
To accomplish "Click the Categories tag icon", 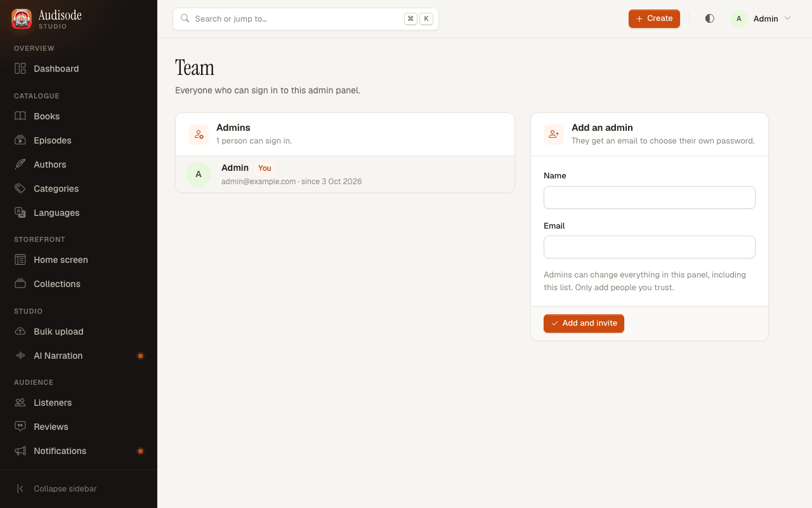I will pyautogui.click(x=20, y=189).
